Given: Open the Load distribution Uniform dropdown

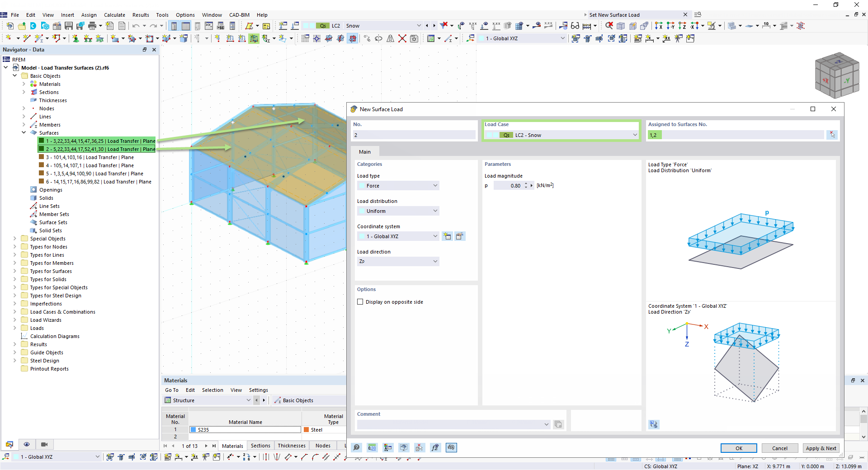Looking at the screenshot, I should (398, 211).
